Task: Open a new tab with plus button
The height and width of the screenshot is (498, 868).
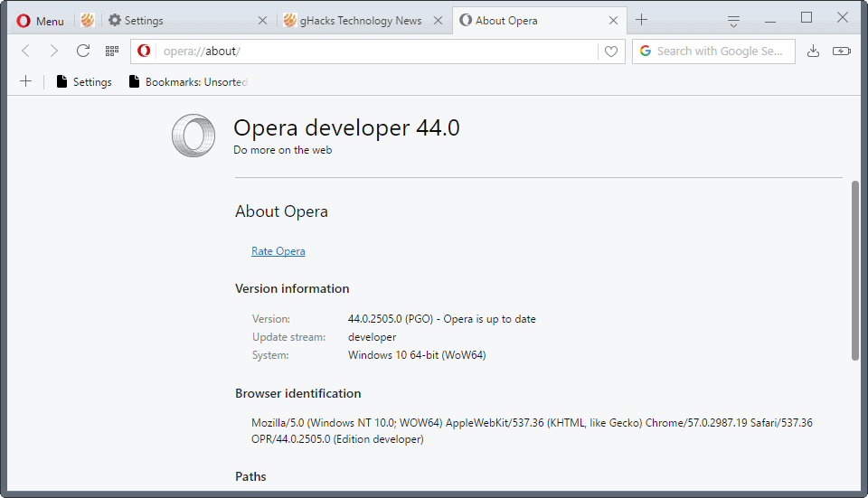Action: [642, 20]
